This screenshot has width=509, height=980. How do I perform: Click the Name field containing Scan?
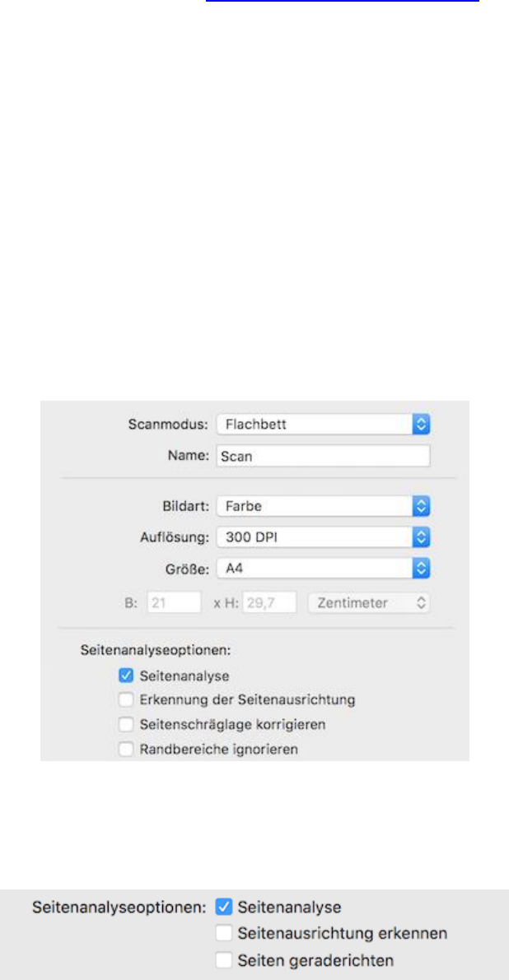324,456
